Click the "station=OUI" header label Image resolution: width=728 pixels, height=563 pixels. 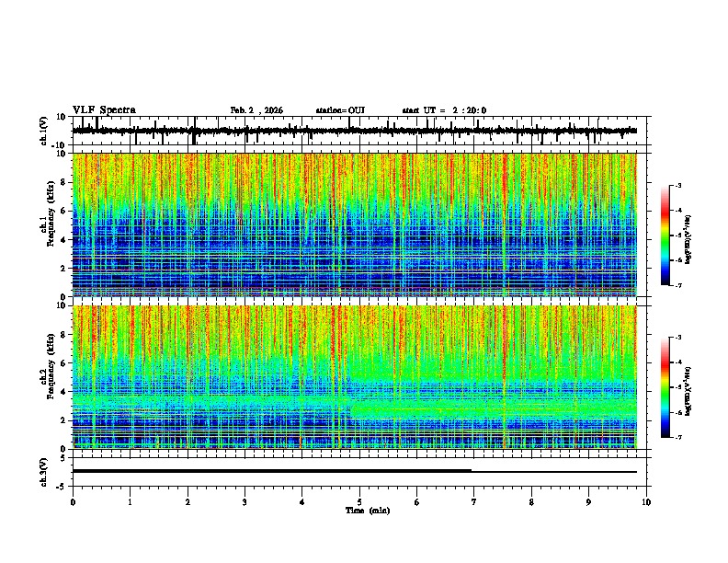340,110
